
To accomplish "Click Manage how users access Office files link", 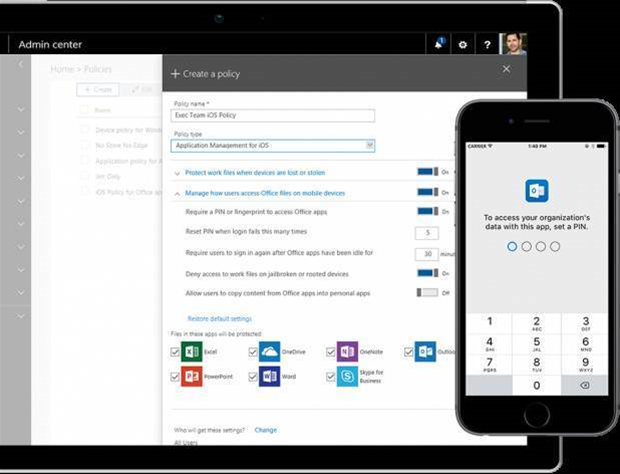I will pos(265,193).
